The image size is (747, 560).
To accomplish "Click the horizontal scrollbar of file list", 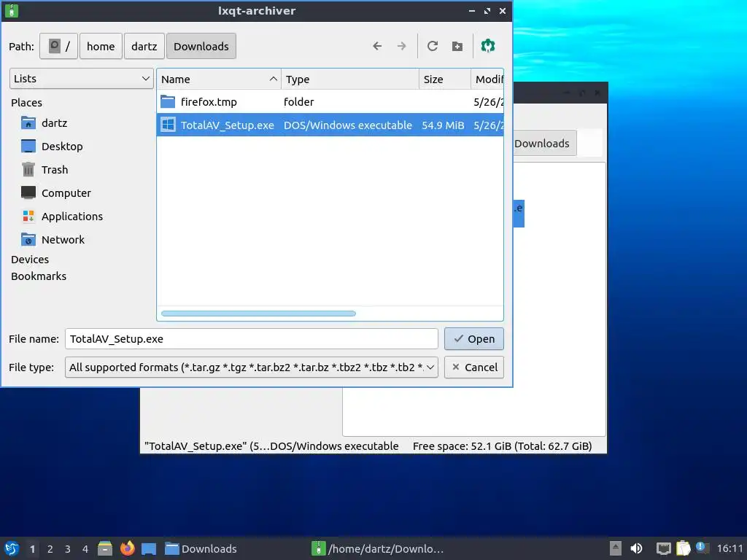I will click(x=258, y=314).
